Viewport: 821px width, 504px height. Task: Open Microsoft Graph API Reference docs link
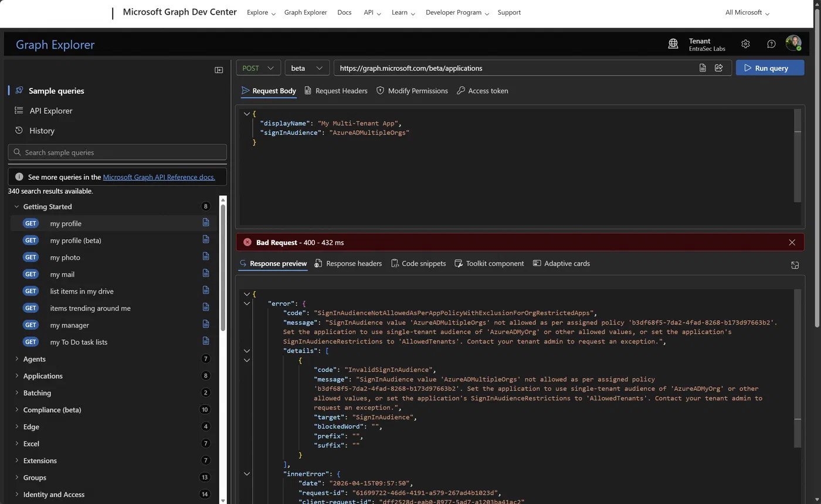(159, 177)
